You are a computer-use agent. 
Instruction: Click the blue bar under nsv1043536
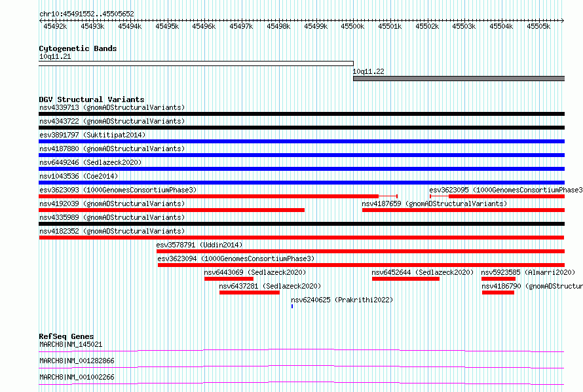point(301,183)
